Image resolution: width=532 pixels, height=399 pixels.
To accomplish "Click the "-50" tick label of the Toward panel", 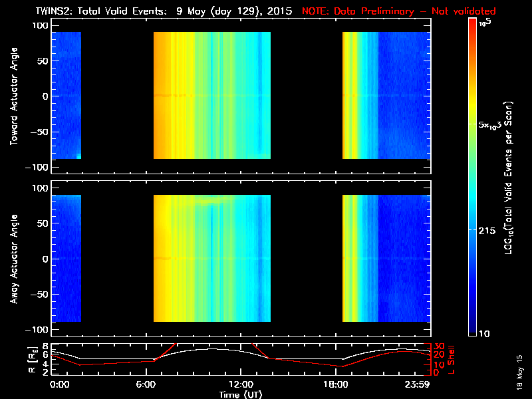I will (x=39, y=132).
